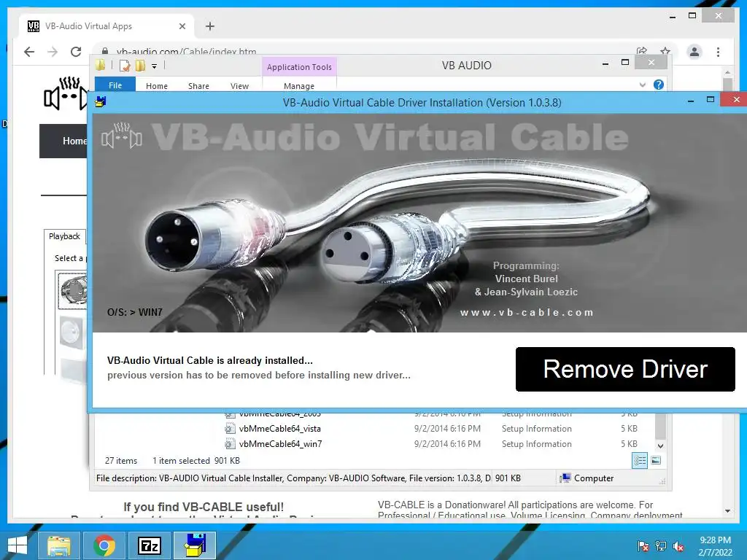
Task: Close the VB-Audio Virtual Apps tab
Action: 182,26
